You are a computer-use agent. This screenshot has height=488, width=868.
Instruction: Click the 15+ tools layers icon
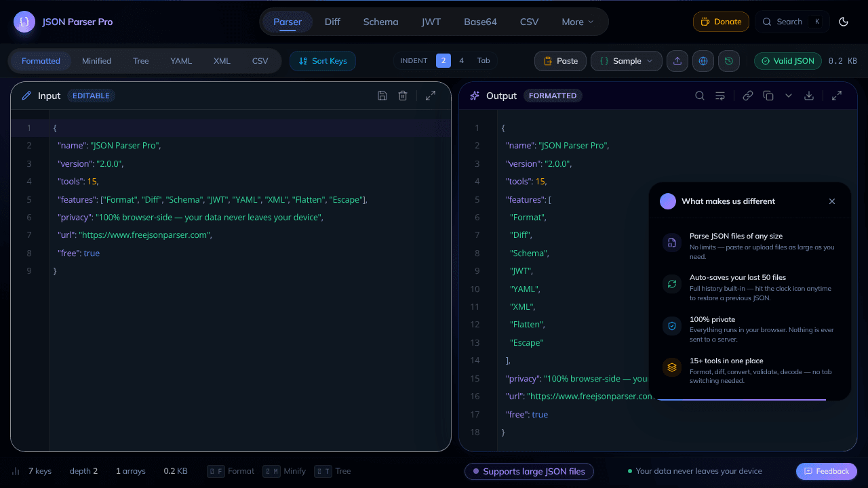click(x=672, y=367)
